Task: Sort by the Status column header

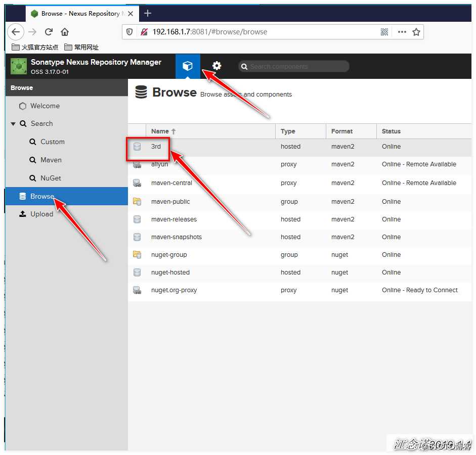Action: [424, 131]
